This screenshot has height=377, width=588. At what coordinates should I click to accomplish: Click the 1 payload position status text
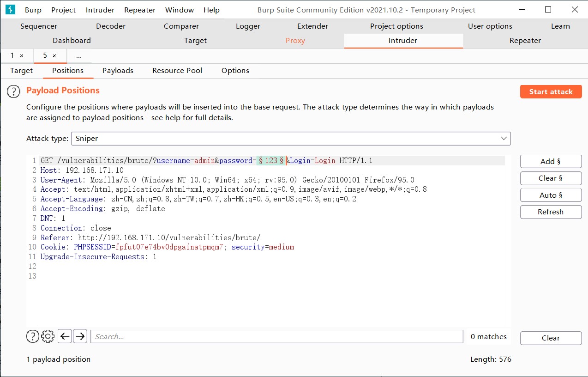(59, 359)
